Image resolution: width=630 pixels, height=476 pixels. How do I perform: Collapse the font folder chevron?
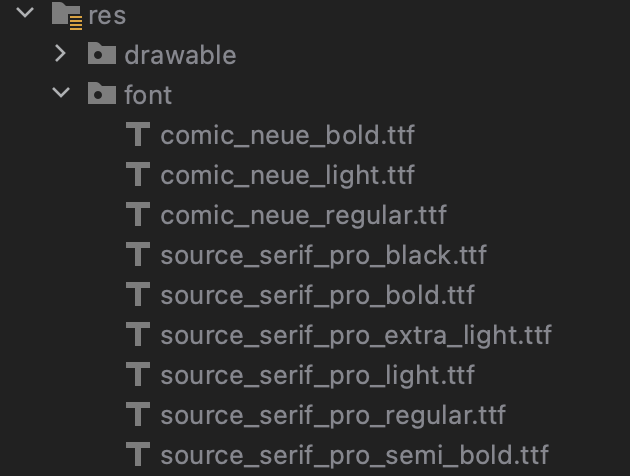pos(61,92)
